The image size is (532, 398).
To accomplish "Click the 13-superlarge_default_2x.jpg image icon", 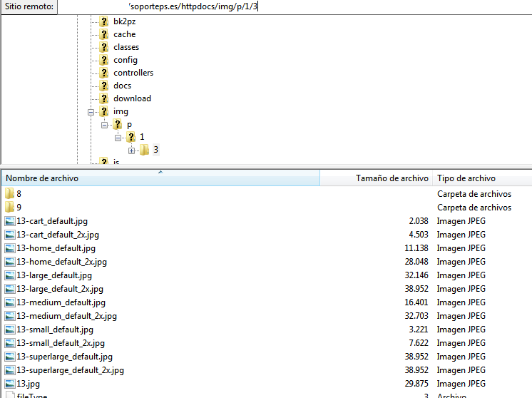I will tap(10, 370).
